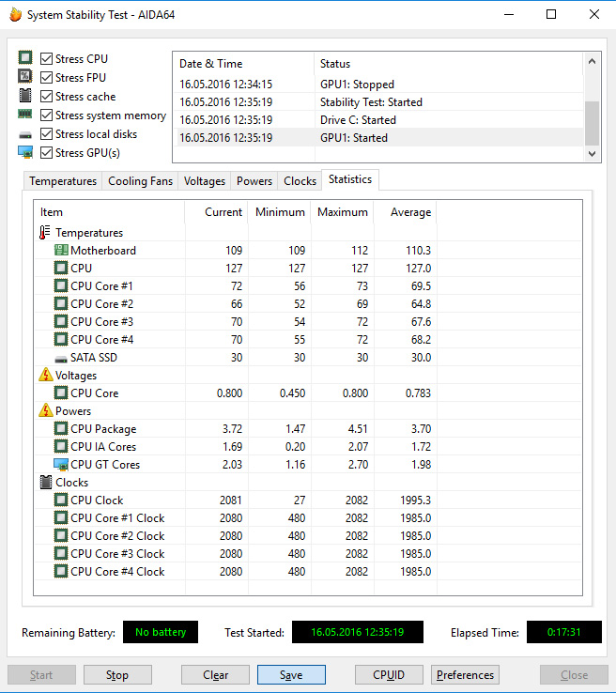Click the monitor icon beside Stress GPU(s)
The image size is (616, 693).
[x=25, y=152]
